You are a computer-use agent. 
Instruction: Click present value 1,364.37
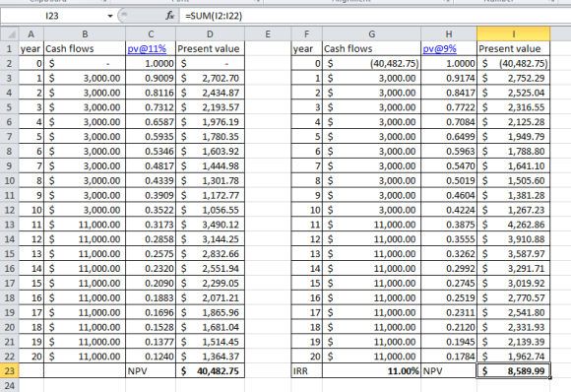pyautogui.click(x=210, y=357)
